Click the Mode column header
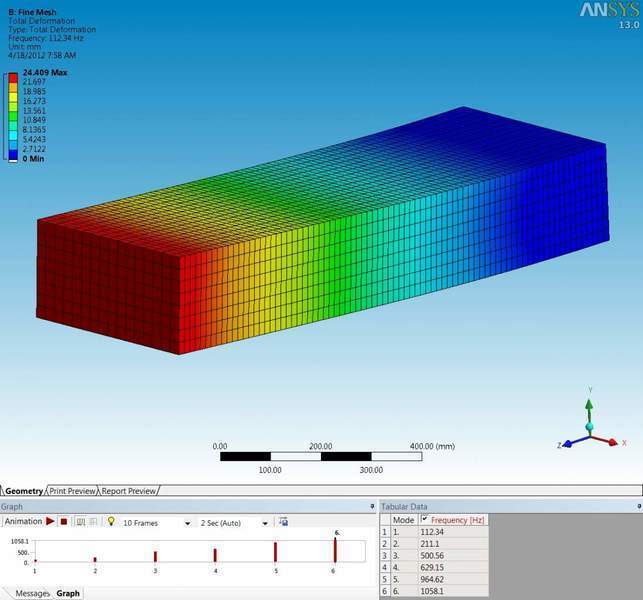The width and height of the screenshot is (643, 600). (x=404, y=520)
